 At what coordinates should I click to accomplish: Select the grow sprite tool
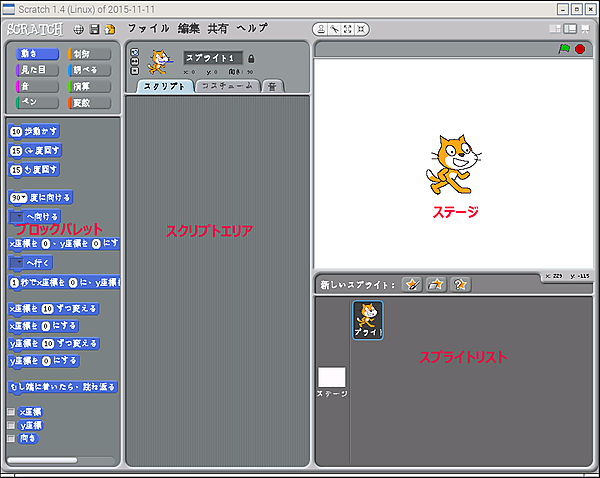pyautogui.click(x=348, y=29)
